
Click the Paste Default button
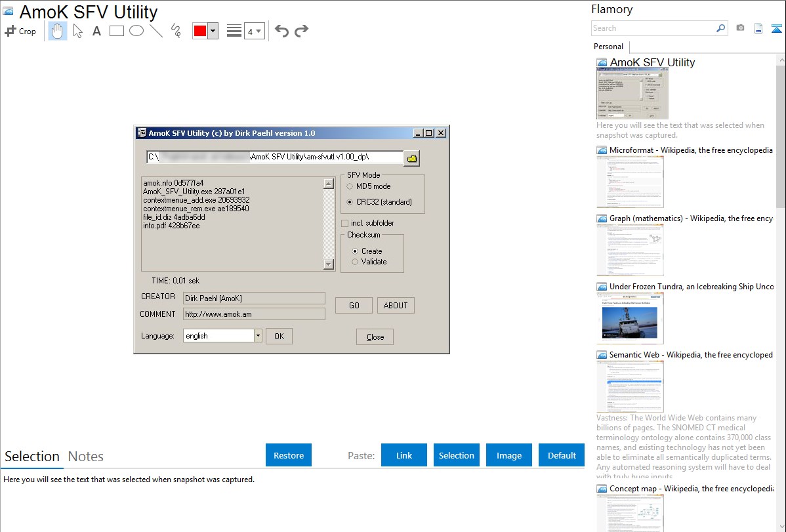click(562, 455)
